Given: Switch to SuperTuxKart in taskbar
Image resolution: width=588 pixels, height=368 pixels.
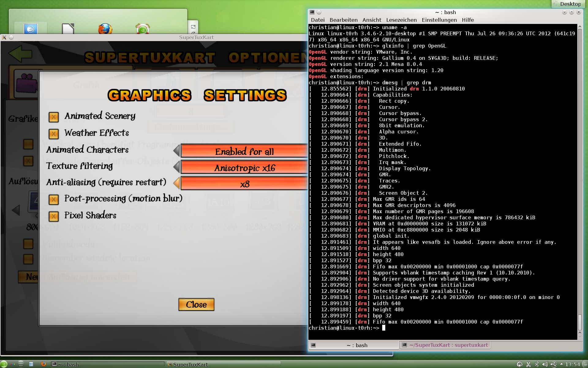Looking at the screenshot, I should tap(223, 364).
